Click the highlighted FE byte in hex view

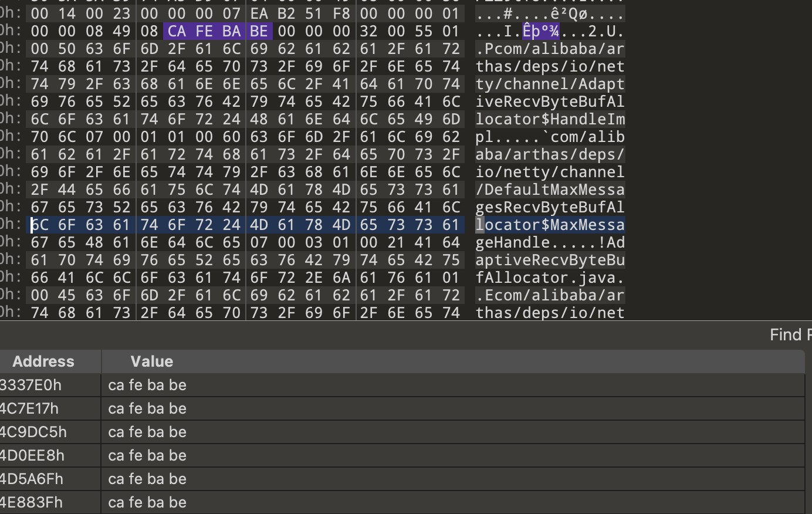pyautogui.click(x=204, y=31)
